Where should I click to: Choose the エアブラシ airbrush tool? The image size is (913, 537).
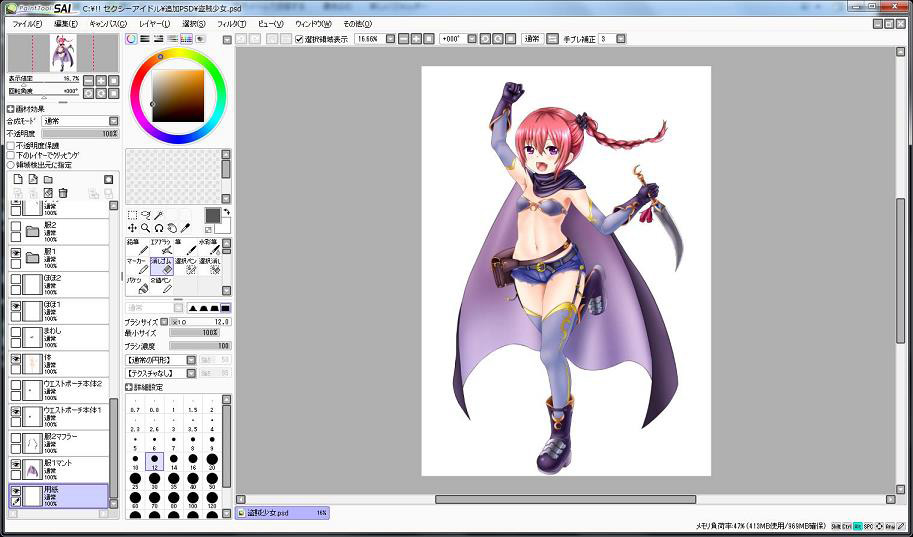(163, 246)
